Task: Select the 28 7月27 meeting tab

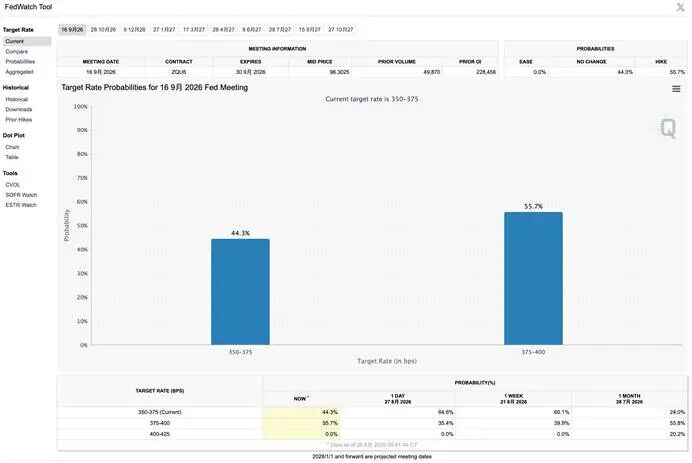Action: click(280, 30)
